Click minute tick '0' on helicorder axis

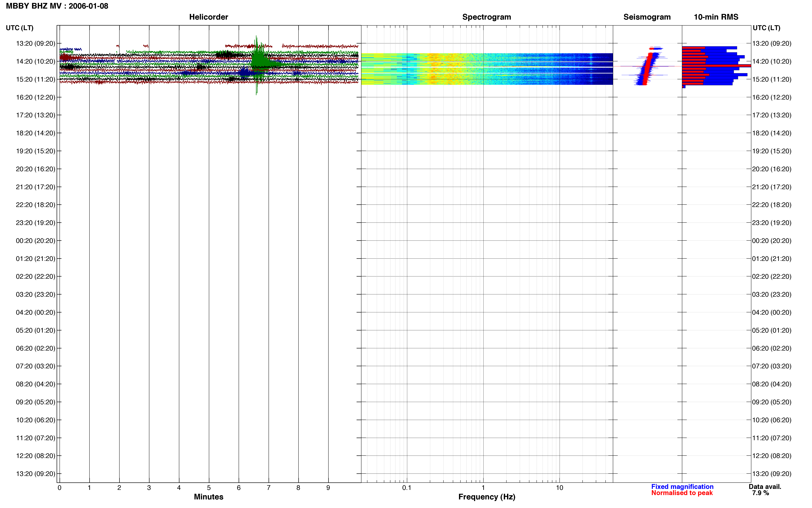(59, 487)
